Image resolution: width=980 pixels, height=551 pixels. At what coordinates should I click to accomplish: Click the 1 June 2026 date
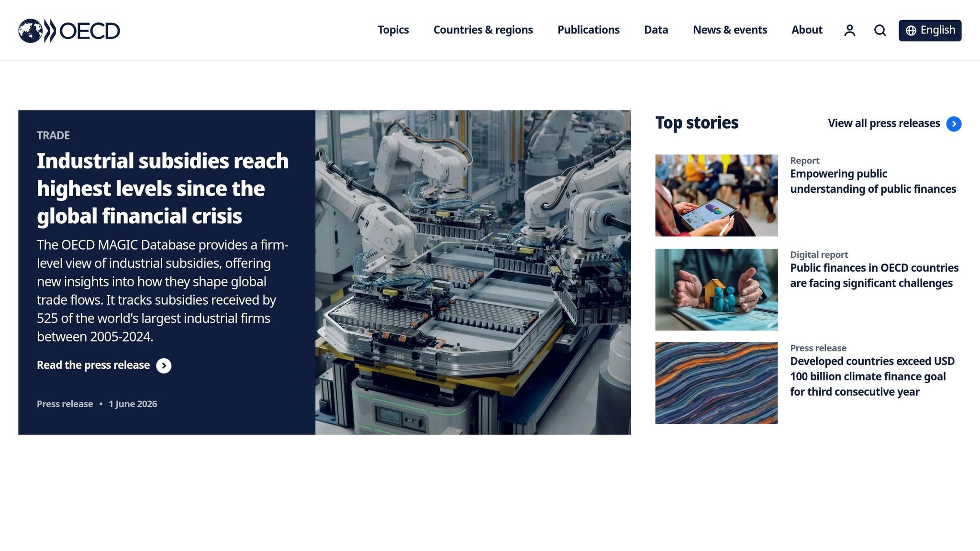pos(133,404)
